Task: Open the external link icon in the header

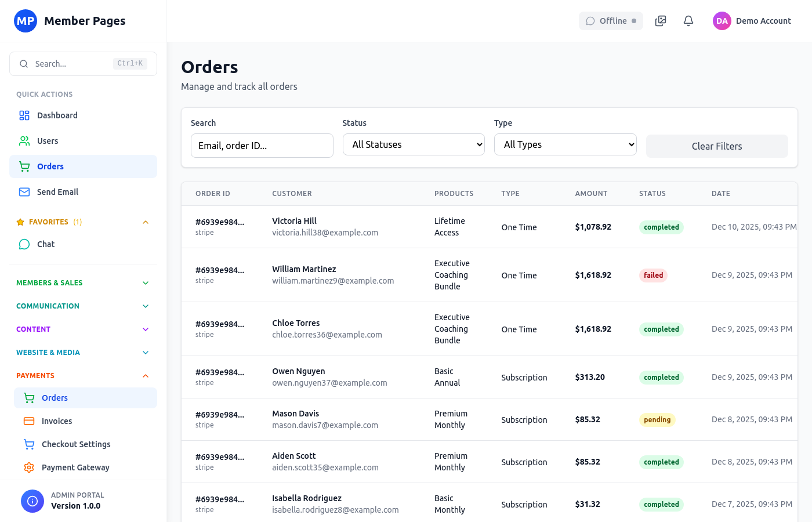Action: pos(660,20)
